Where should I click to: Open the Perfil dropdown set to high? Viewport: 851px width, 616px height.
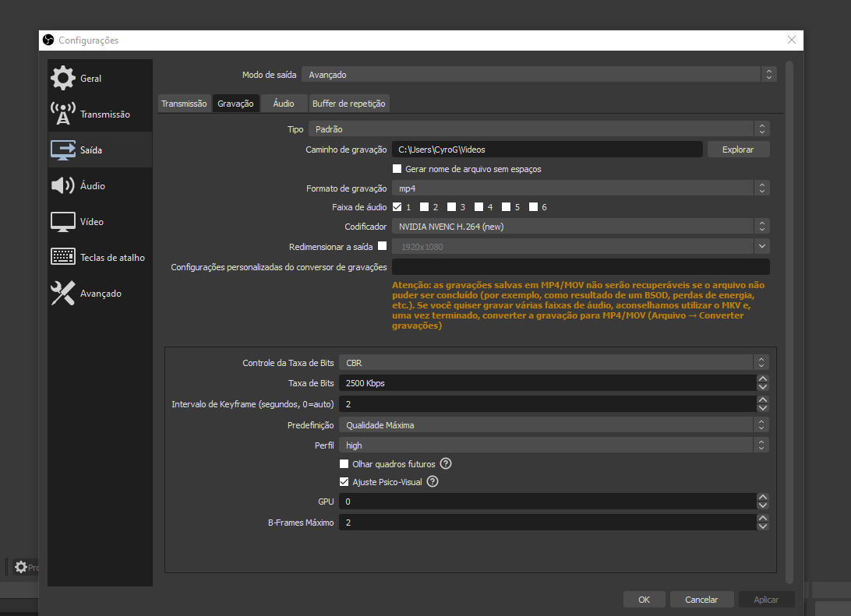[553, 445]
